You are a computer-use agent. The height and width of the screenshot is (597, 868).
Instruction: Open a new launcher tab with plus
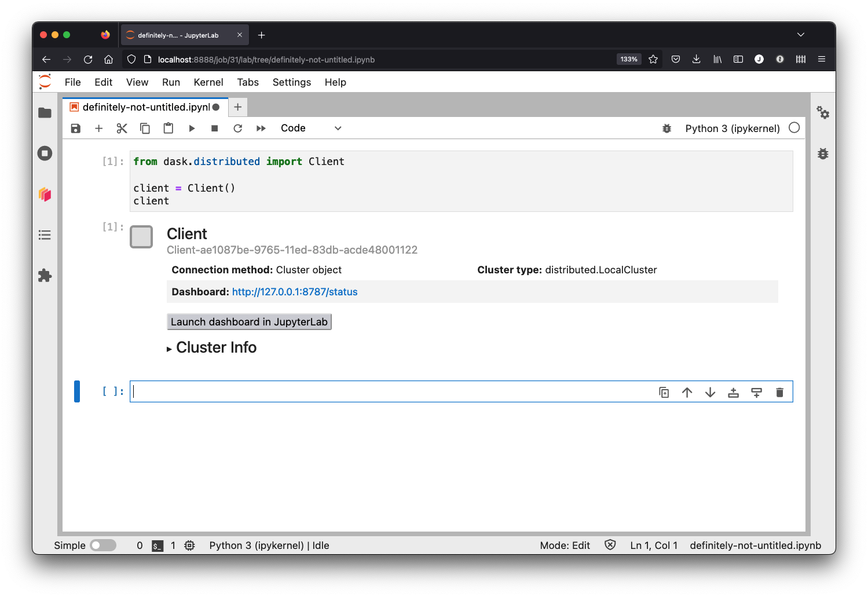point(238,107)
